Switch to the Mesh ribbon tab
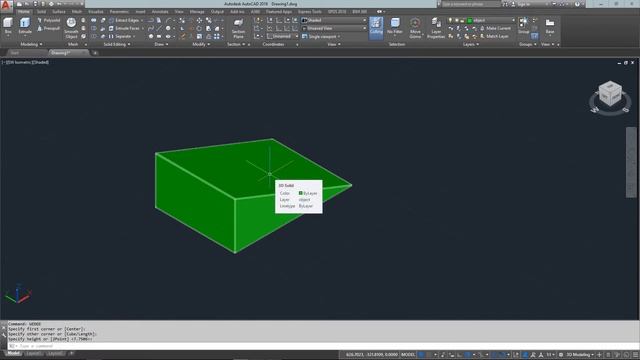Image resolution: width=640 pixels, height=360 pixels. tap(77, 12)
